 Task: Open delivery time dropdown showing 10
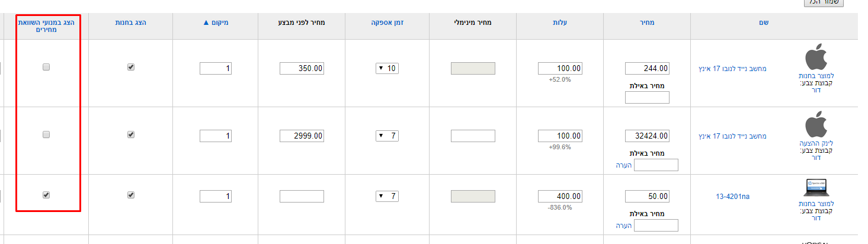point(387,69)
